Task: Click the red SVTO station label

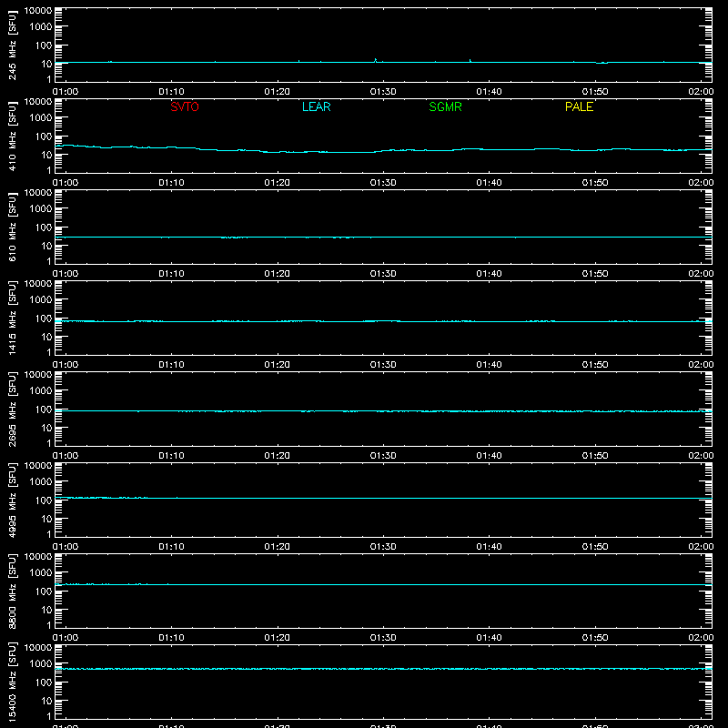Action: [x=185, y=106]
